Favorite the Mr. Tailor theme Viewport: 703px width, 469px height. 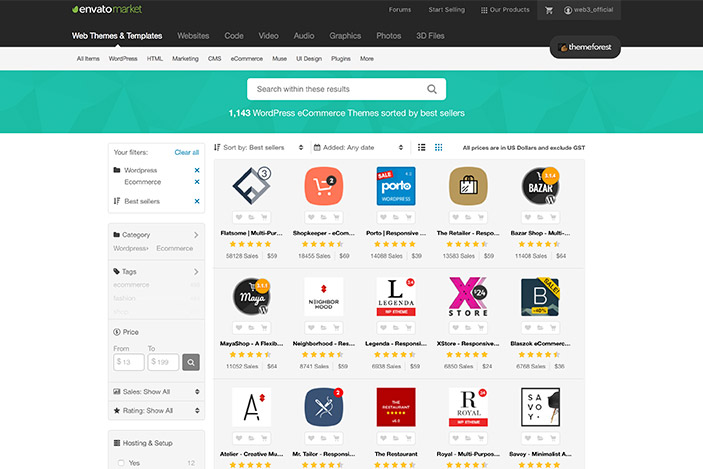coord(311,438)
